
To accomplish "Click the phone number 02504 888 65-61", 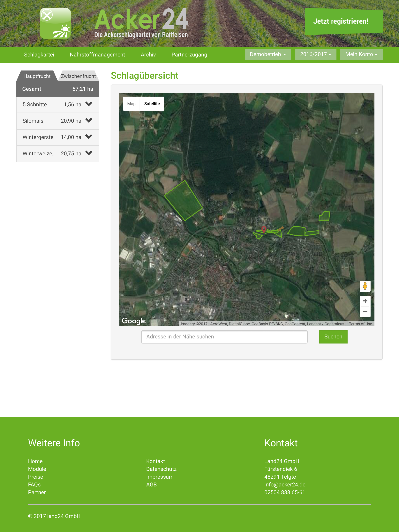I will coord(285,492).
